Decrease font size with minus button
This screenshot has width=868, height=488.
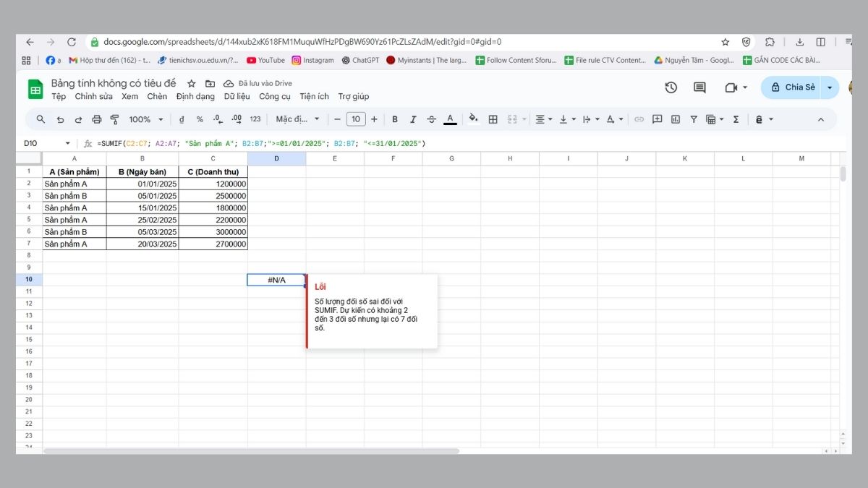click(337, 119)
